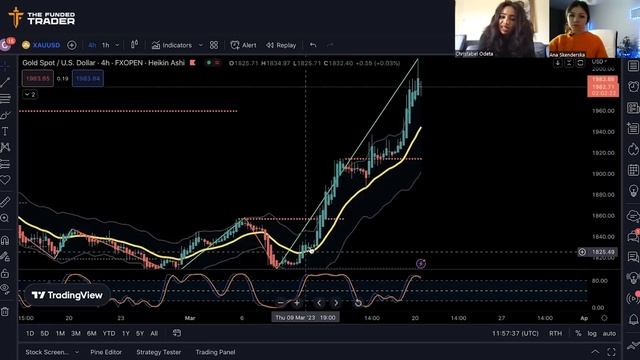Viewport: 640px width, 360px height.
Task: Select the All date range
Action: coord(154,333)
